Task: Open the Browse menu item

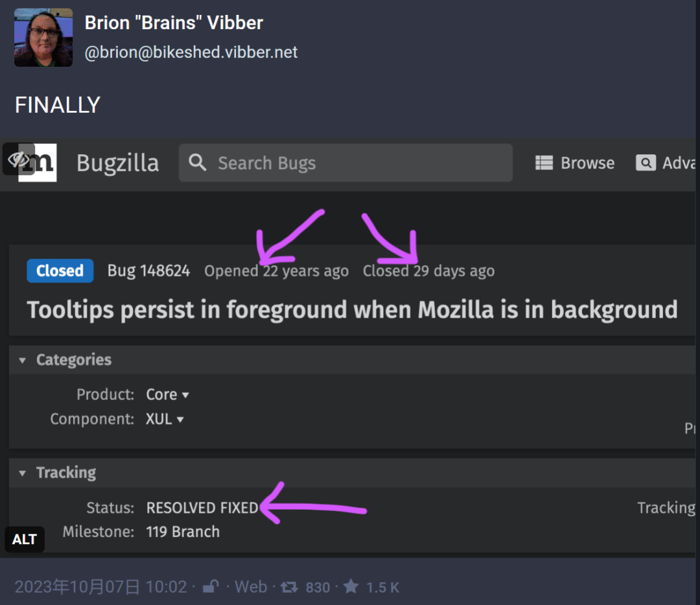Action: (574, 163)
